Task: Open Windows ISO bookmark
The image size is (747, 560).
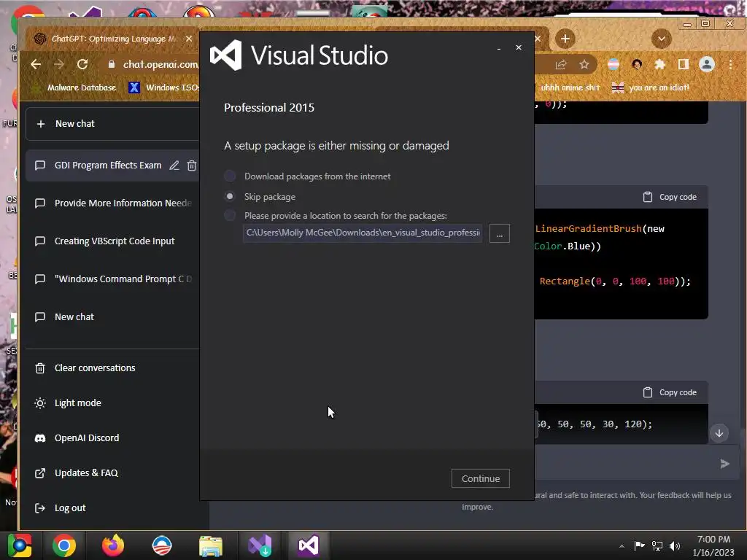Action: 163,87
